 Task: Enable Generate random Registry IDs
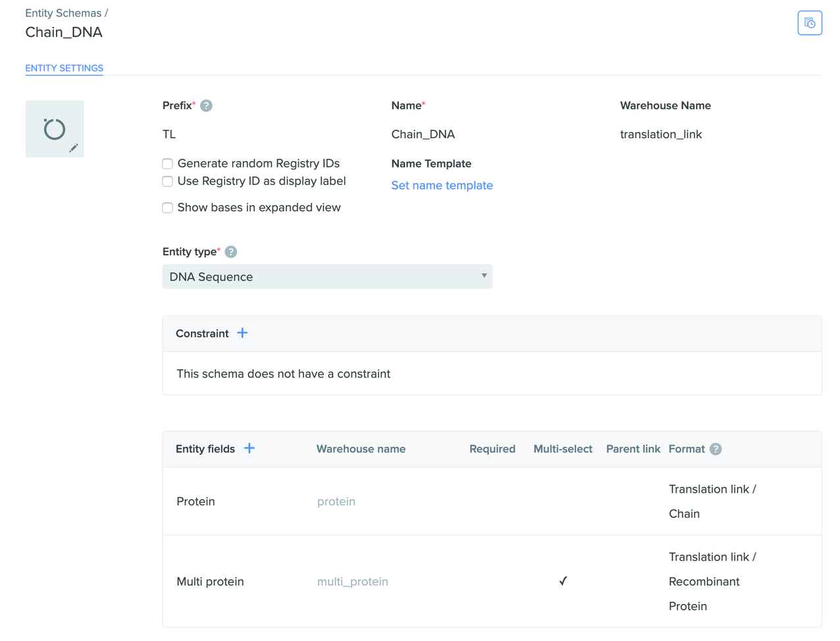(x=168, y=164)
